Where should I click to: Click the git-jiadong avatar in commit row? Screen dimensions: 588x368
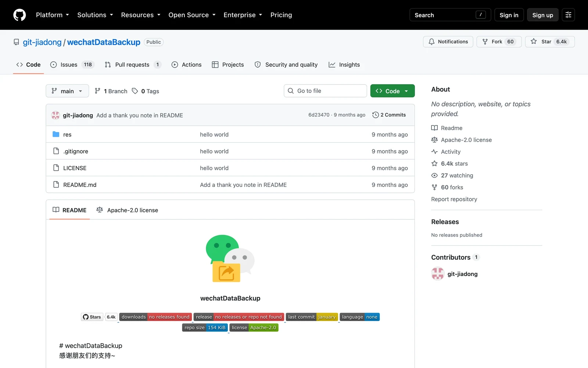pyautogui.click(x=55, y=115)
